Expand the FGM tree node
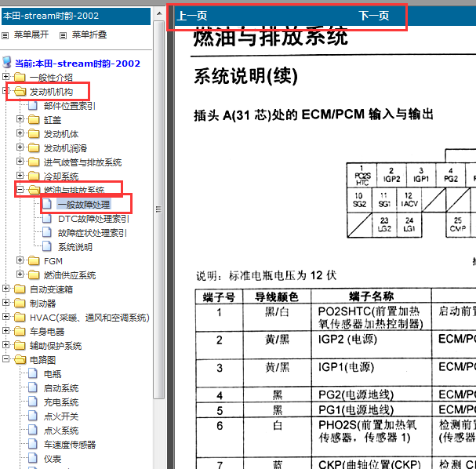The image size is (476, 469). pos(20,260)
